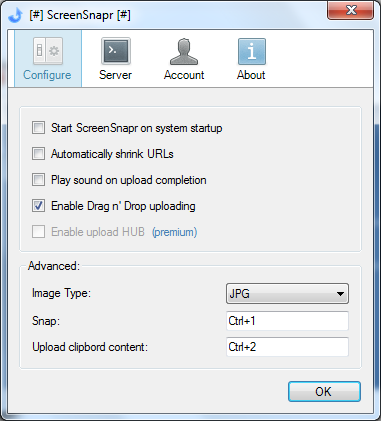This screenshot has height=421, width=381.
Task: Click the Upload clipbord content label
Action: (x=90, y=347)
